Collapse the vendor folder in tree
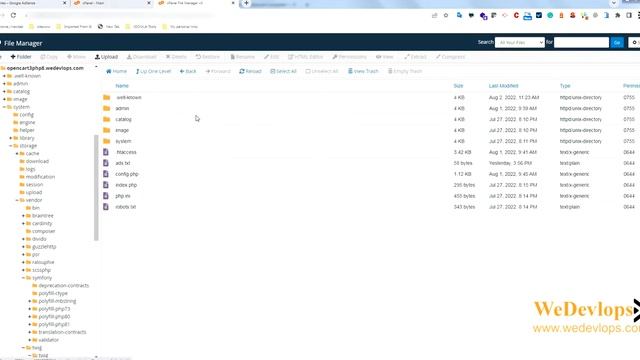Viewport: 640px width, 360px height. [x=17, y=200]
